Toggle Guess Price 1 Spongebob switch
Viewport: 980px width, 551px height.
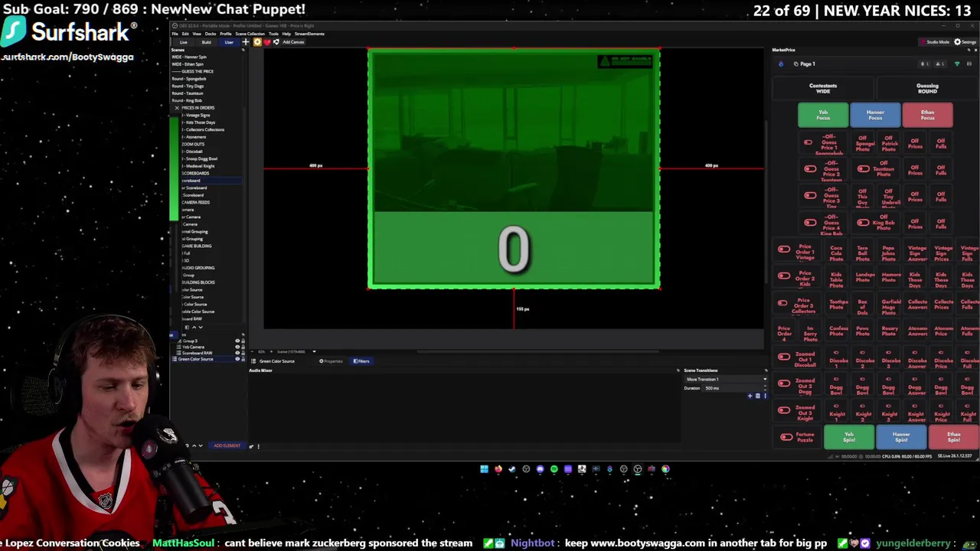(x=808, y=142)
